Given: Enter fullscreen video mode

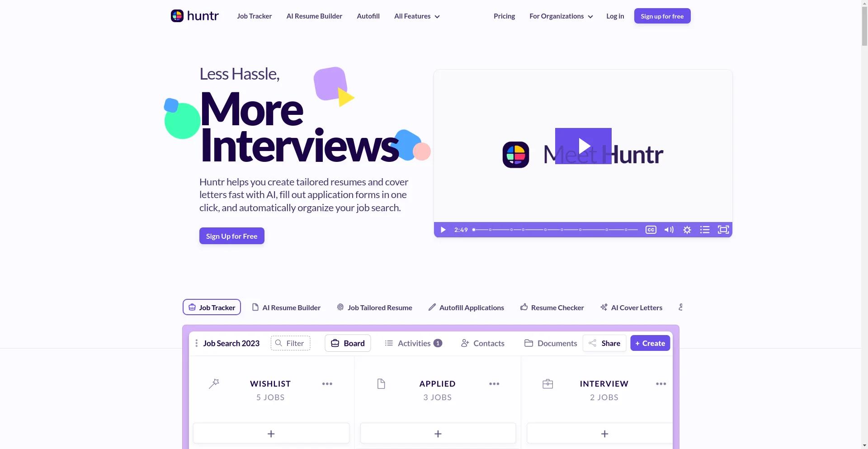Looking at the screenshot, I should [723, 230].
